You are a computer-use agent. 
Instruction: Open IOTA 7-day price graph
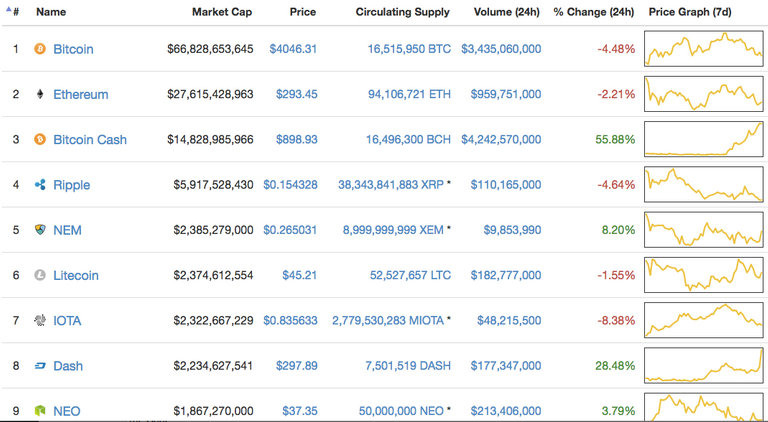point(704,320)
